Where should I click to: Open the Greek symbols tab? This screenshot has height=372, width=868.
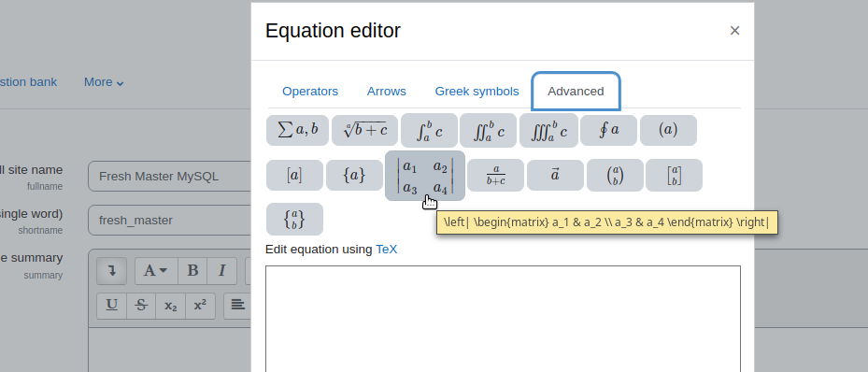(477, 92)
